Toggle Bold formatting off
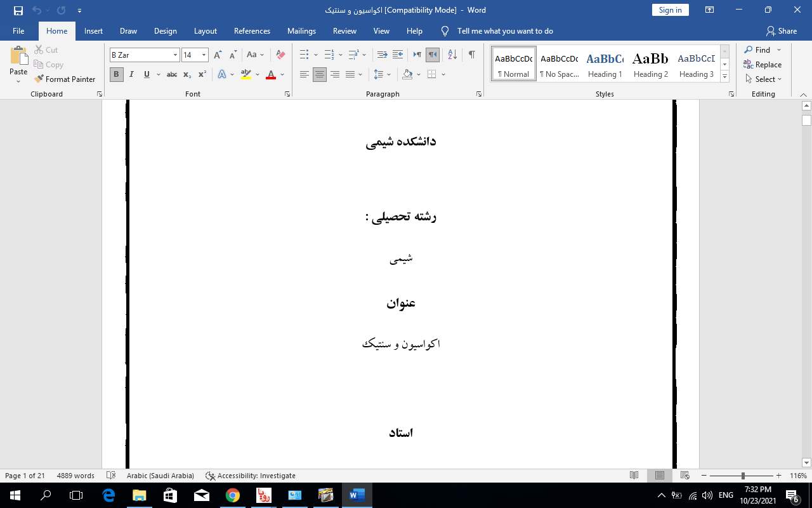The height and width of the screenshot is (508, 812). point(116,75)
